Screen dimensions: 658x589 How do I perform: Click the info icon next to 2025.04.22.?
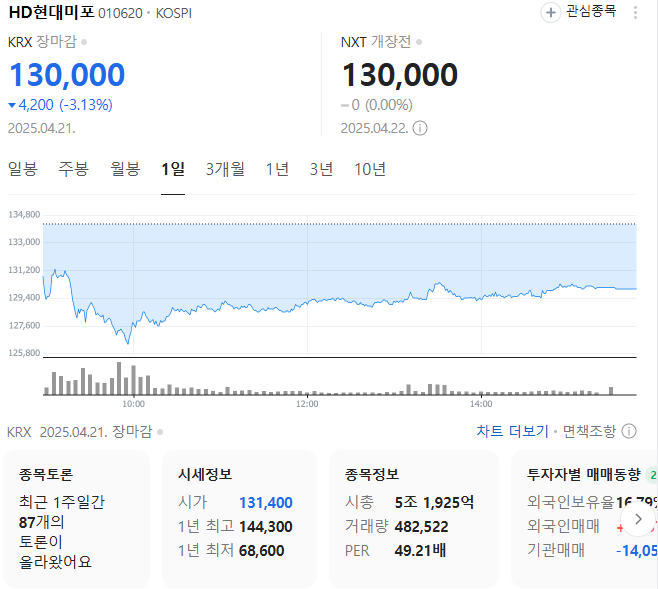[420, 128]
